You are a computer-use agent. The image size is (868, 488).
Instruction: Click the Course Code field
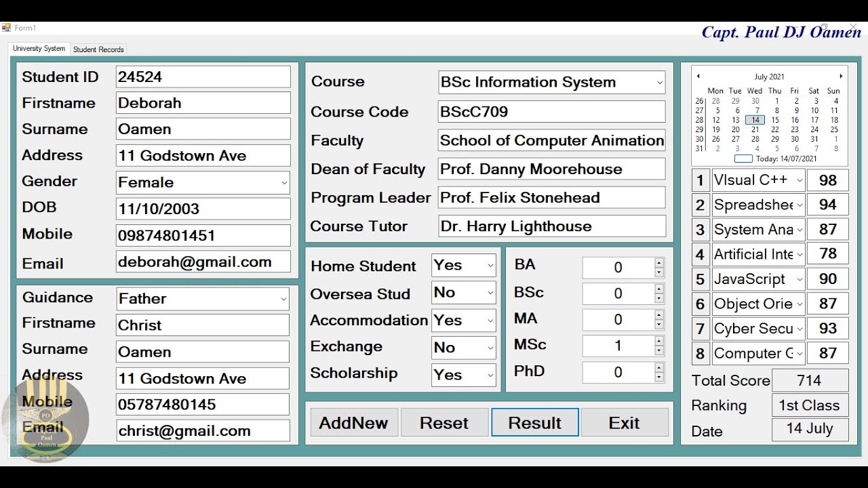tap(552, 112)
